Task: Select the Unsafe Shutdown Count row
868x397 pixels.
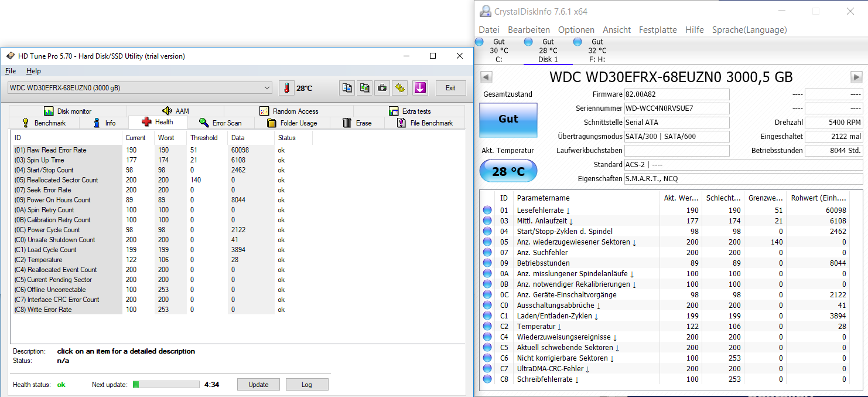Action: tap(162, 240)
